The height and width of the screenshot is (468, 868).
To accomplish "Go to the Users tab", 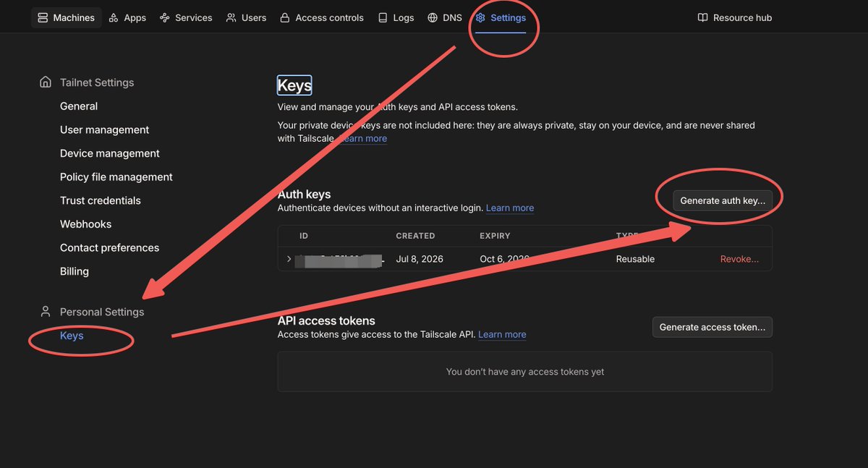I will coord(246,17).
